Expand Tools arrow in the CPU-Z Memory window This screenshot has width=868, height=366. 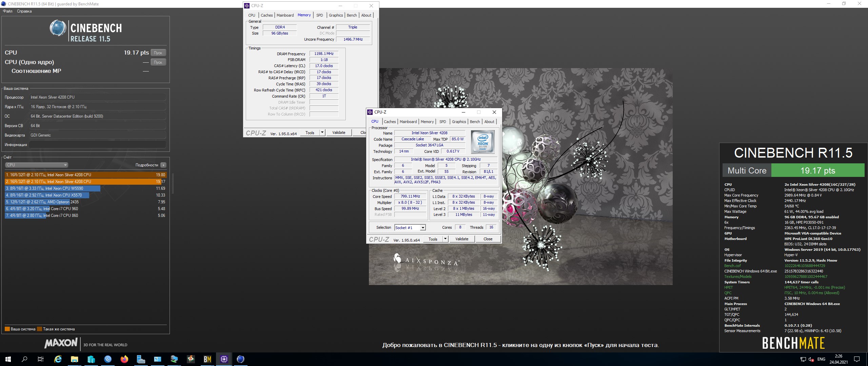[x=322, y=133]
